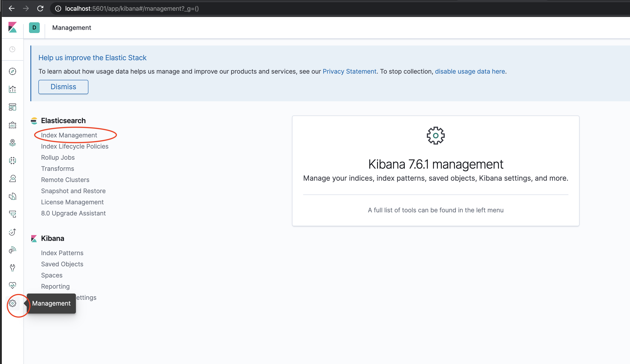Click the Dismiss button in the banner
Screen dimensions: 630x364
click(63, 87)
